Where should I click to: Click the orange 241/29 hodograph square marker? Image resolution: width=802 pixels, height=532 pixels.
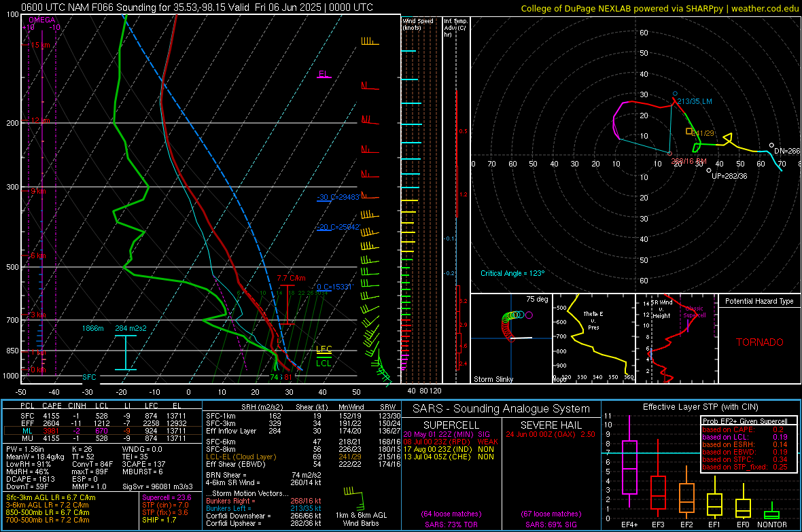pos(689,131)
